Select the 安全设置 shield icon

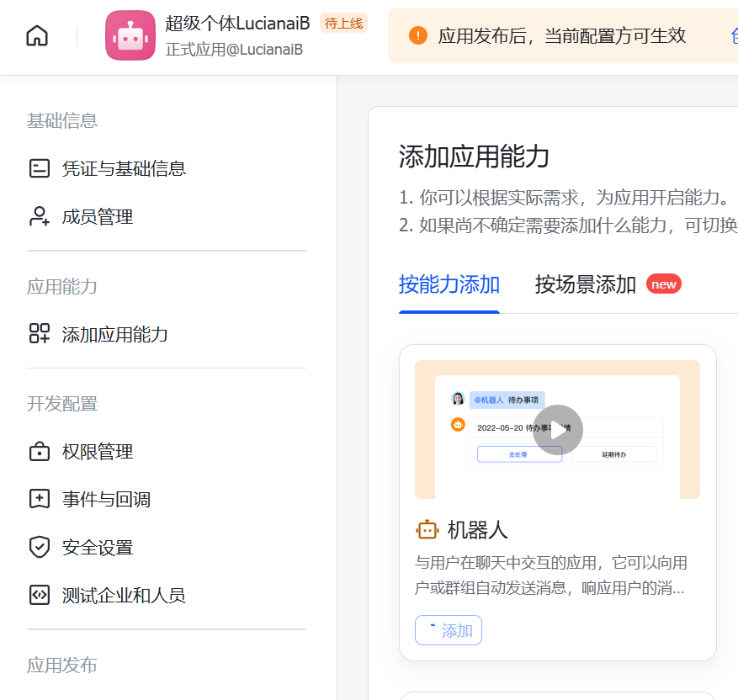[x=40, y=548]
